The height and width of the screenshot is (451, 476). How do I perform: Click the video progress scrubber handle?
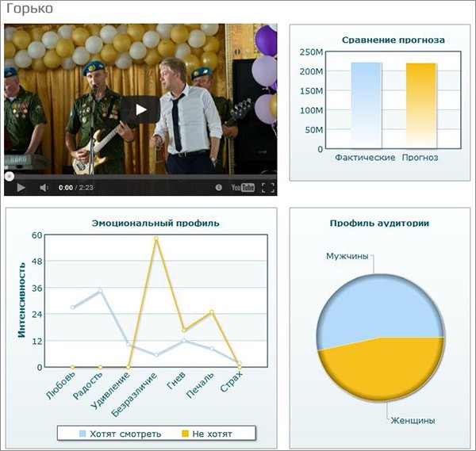(10, 176)
